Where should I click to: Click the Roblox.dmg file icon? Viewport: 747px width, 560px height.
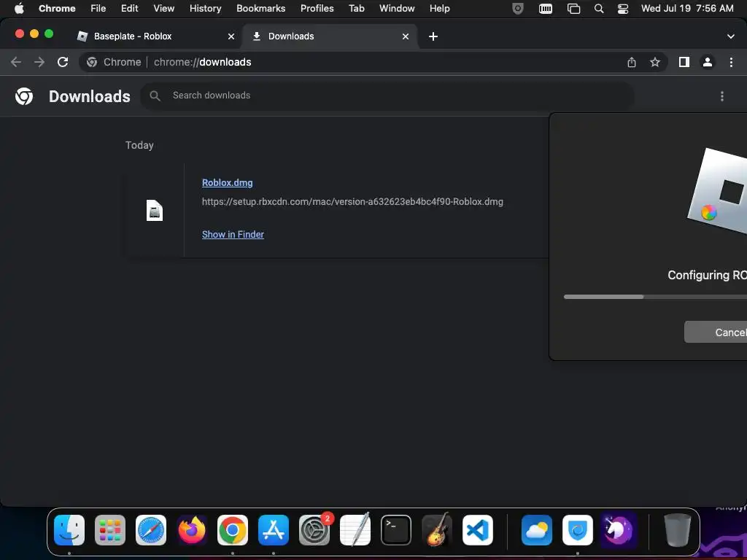pyautogui.click(x=155, y=210)
